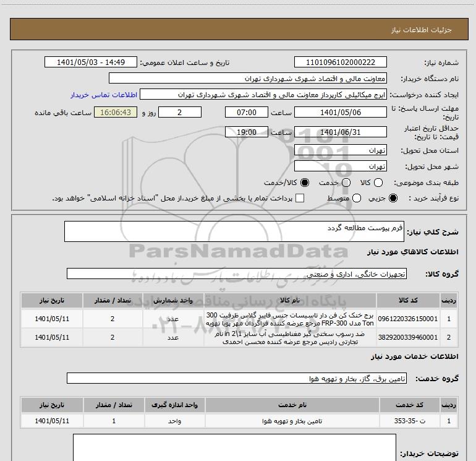Click the remaining days field showing 2
Image resolution: width=476 pixels, height=461 pixels.
pos(180,112)
